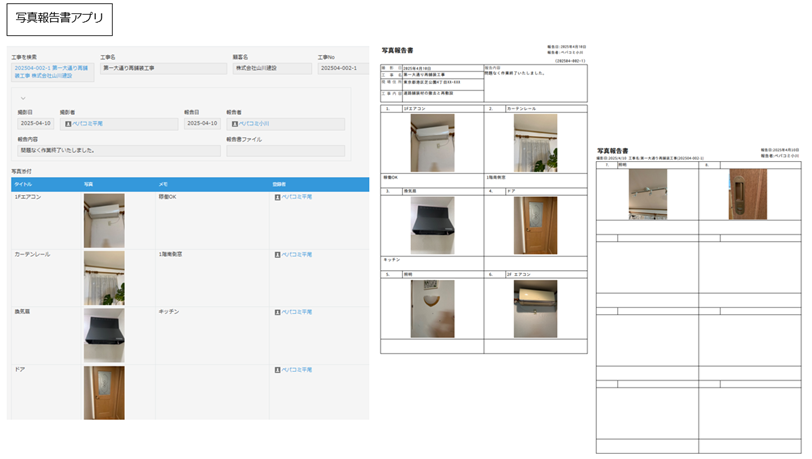Open the 1Fエアコン photo thumbnail in table
The height and width of the screenshot is (459, 812).
point(104,220)
